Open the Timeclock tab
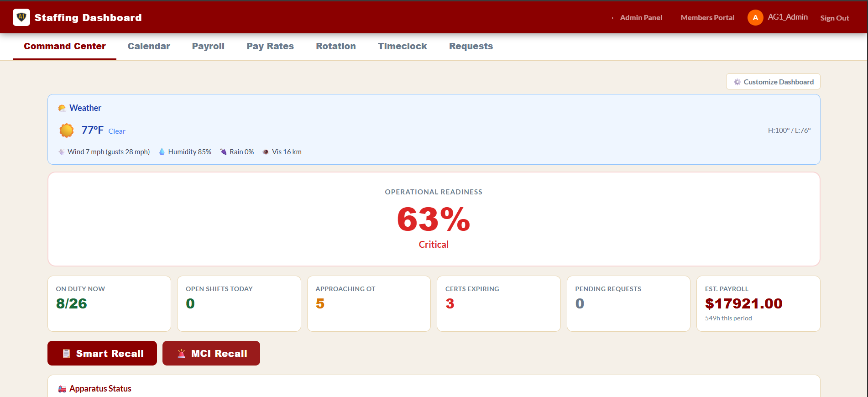 403,46
